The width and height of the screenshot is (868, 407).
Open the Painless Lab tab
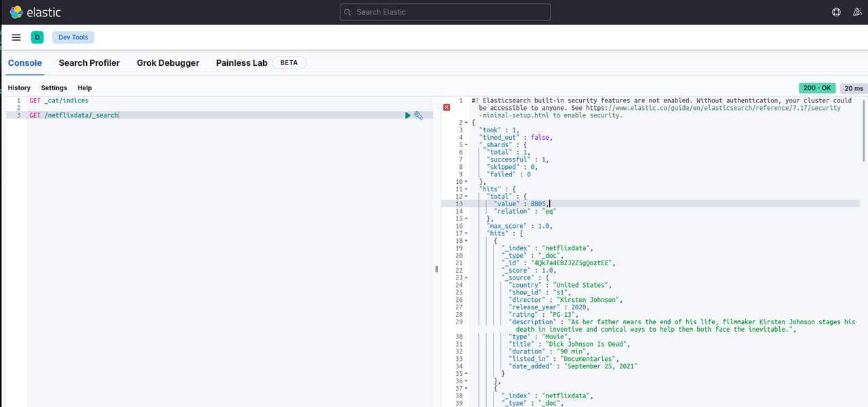[242, 62]
